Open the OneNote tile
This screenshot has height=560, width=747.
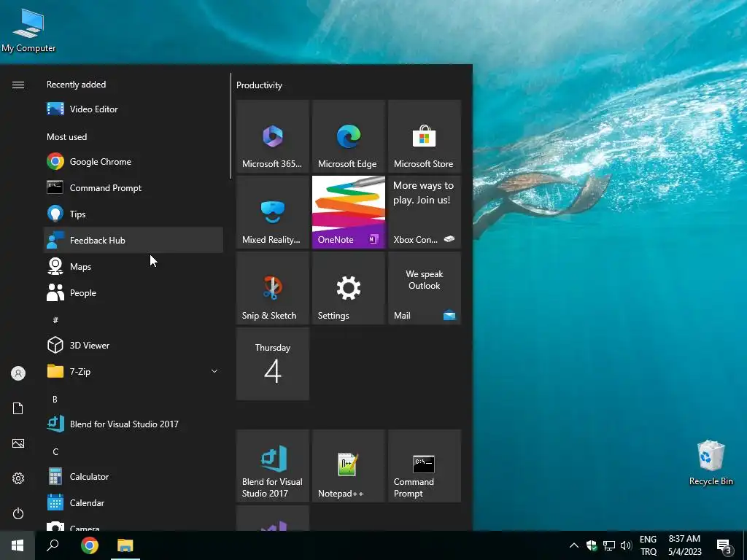point(348,212)
